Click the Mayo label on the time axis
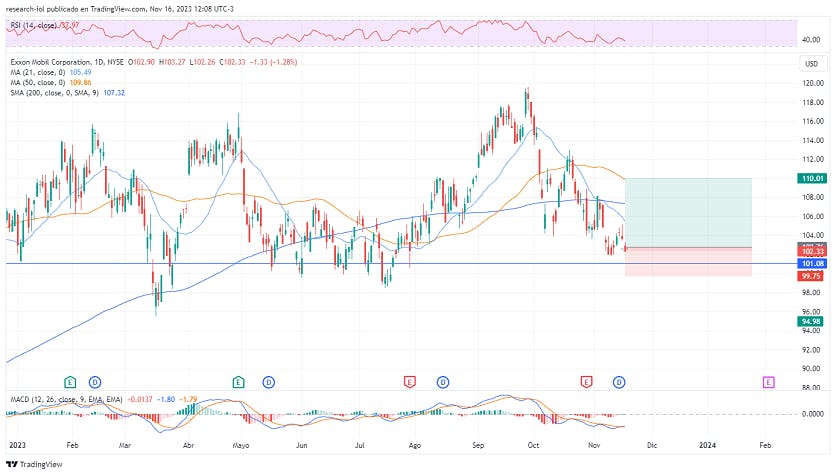Viewport: 836px width, 475px height. point(241,445)
